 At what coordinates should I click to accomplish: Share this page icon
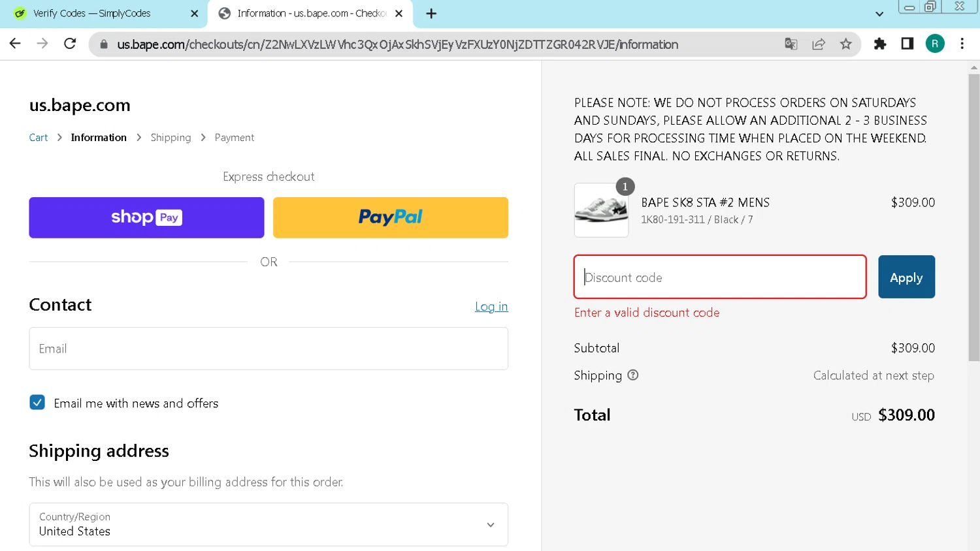pos(819,44)
